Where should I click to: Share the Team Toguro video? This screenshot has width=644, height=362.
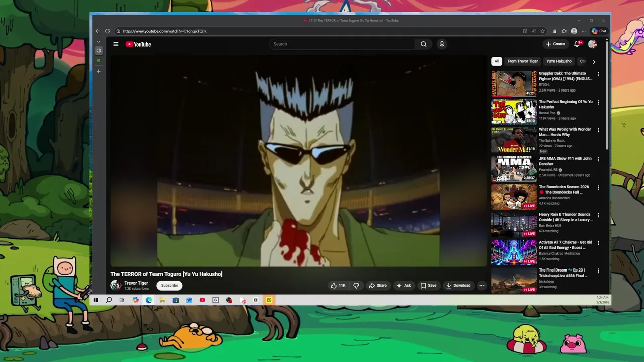pos(378,286)
